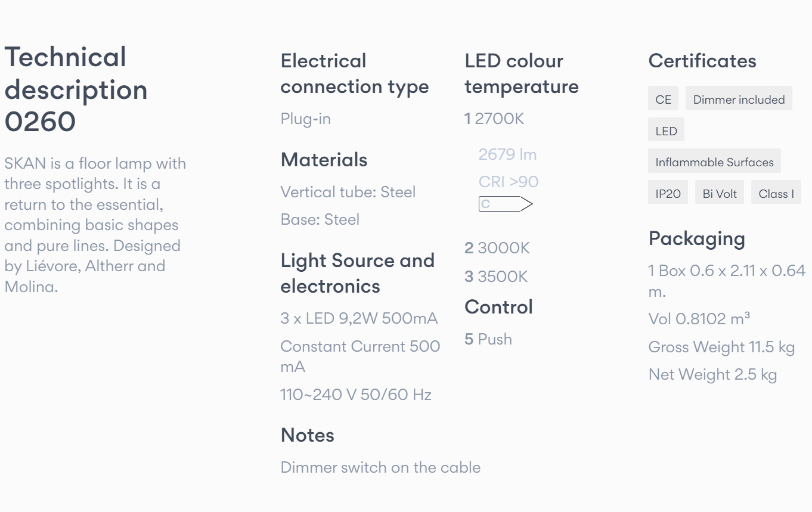
Task: Select the LED certificate badge
Action: [x=666, y=131]
